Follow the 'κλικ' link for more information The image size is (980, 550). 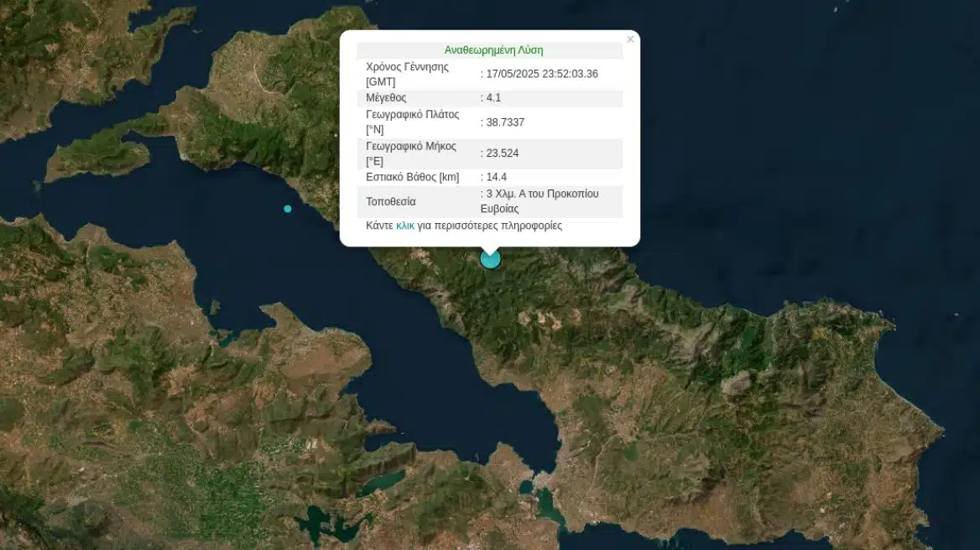coord(405,226)
